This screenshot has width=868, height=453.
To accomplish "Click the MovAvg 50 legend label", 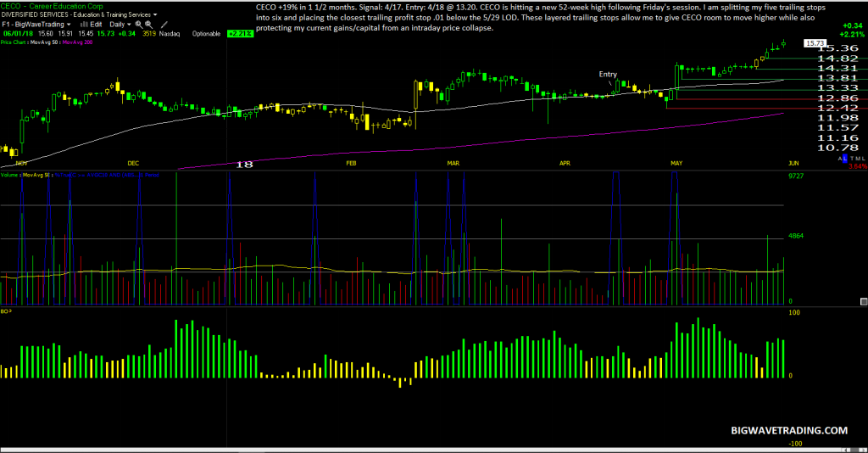I will click(x=44, y=42).
